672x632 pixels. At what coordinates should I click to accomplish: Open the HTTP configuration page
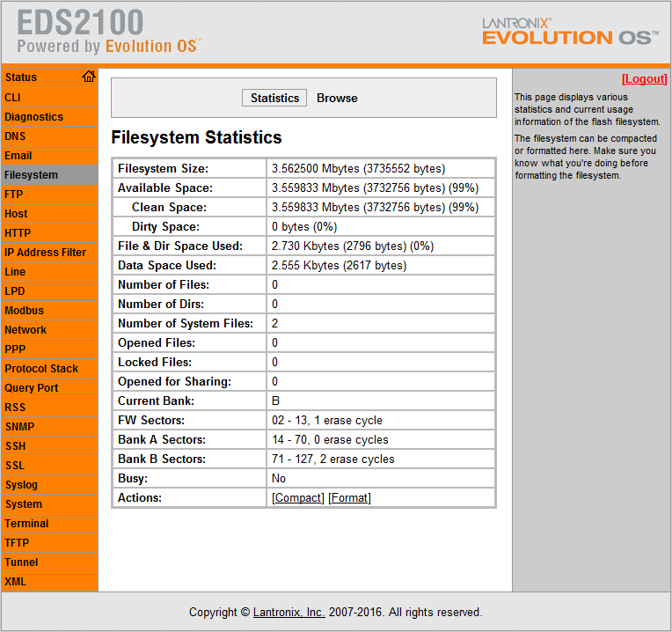click(50, 233)
